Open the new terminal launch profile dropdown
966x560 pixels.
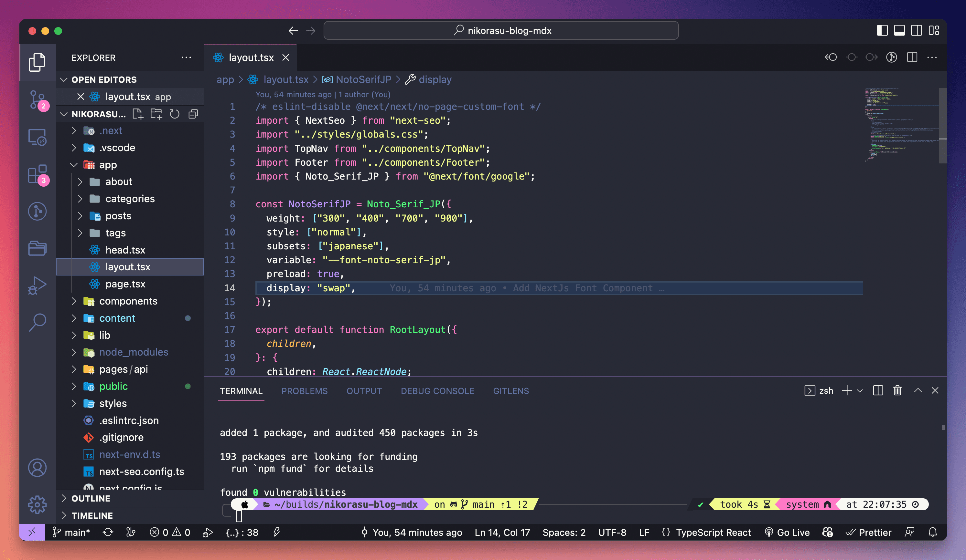pyautogui.click(x=860, y=391)
